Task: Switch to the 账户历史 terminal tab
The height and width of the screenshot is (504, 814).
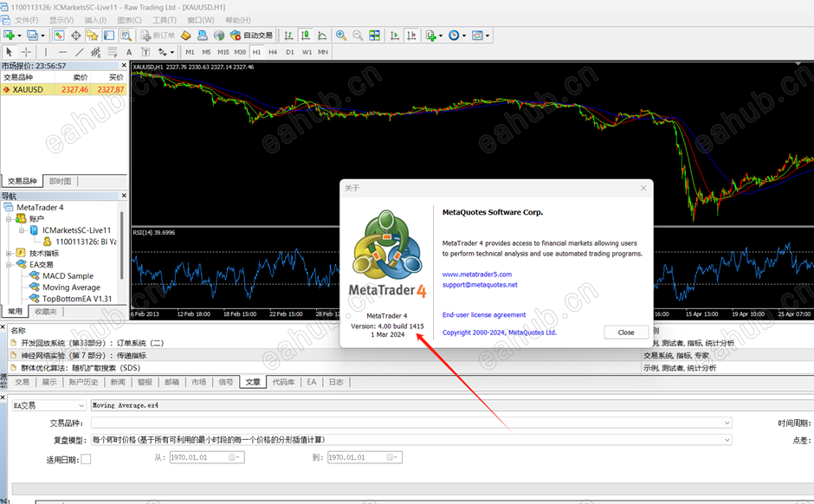Action: [x=83, y=382]
